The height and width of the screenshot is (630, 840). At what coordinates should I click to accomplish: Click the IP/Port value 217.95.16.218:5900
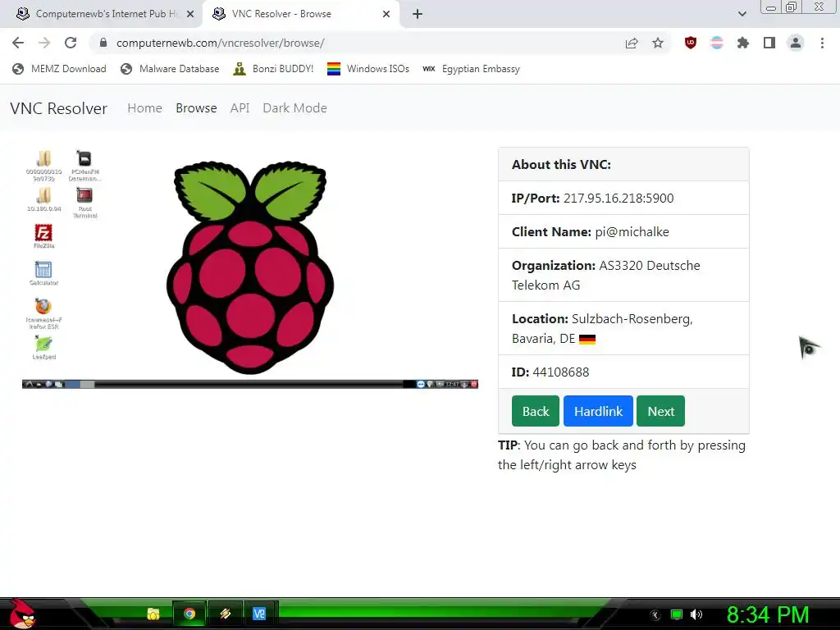click(x=619, y=199)
